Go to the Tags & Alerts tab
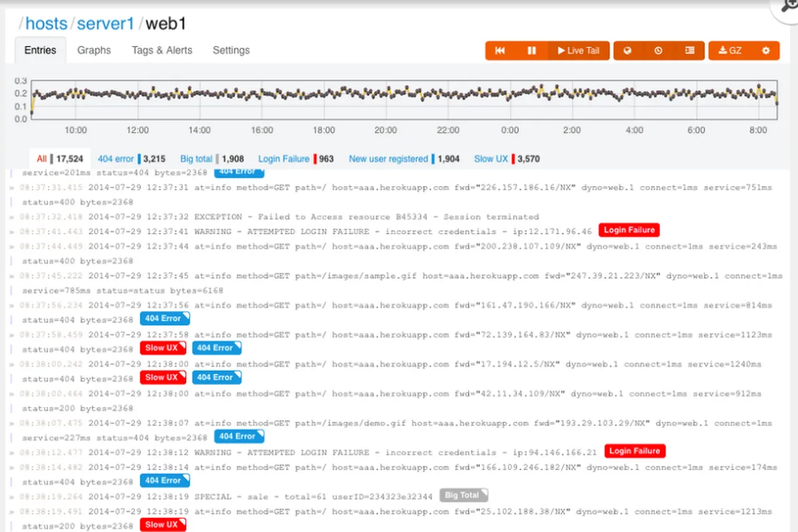The height and width of the screenshot is (532, 798). point(162,50)
